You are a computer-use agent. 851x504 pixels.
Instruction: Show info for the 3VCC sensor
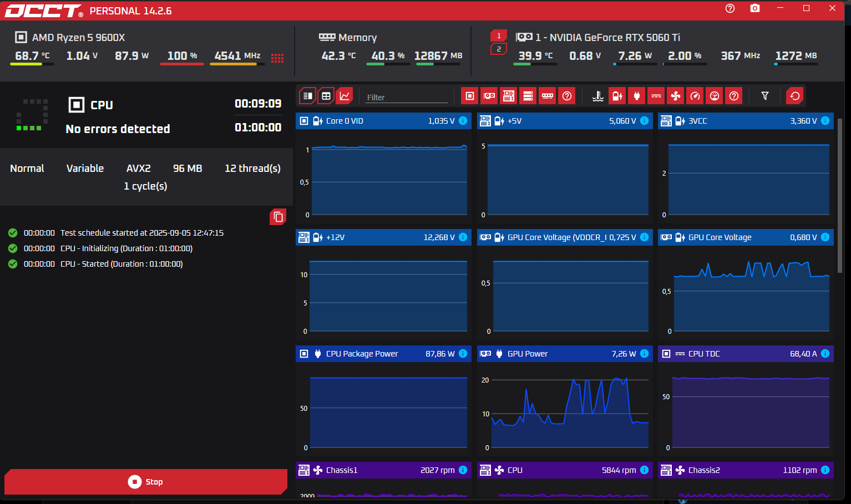click(825, 121)
